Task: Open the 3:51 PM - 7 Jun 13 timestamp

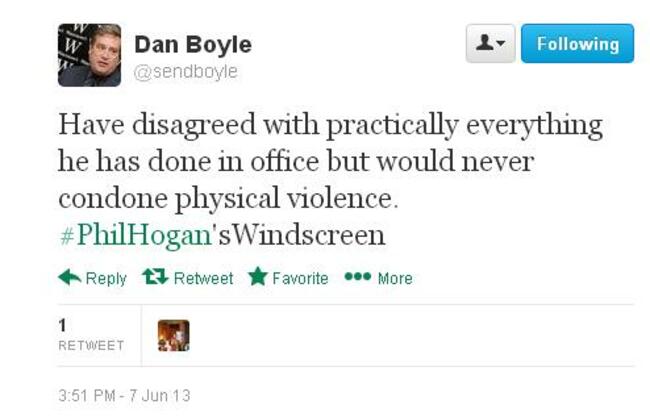Action: [124, 395]
